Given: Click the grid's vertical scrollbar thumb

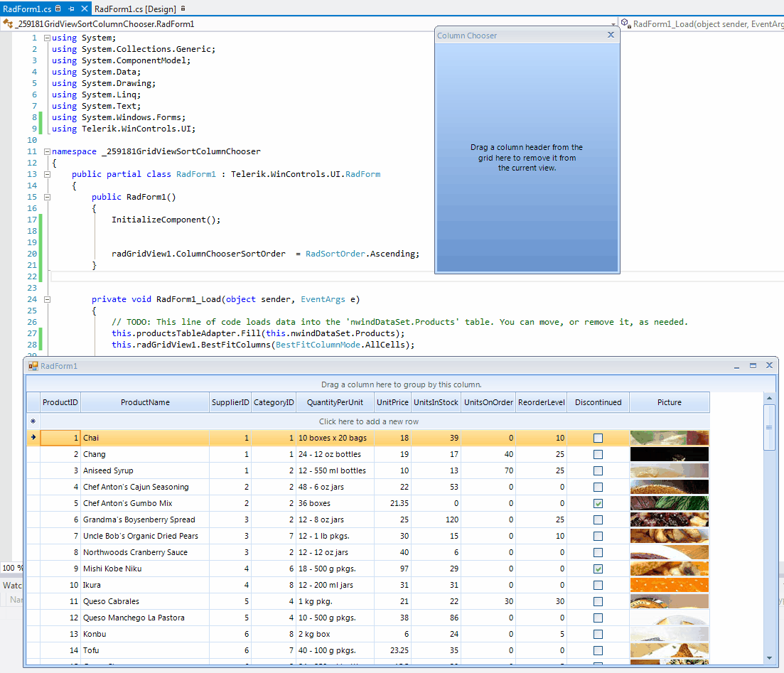Looking at the screenshot, I should 769,427.
